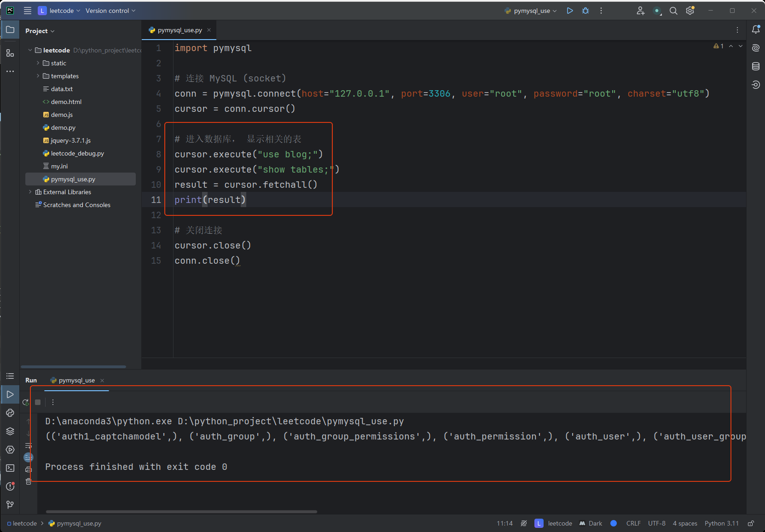The height and width of the screenshot is (532, 765).
Task: Click the Debug bug icon
Action: (585, 11)
